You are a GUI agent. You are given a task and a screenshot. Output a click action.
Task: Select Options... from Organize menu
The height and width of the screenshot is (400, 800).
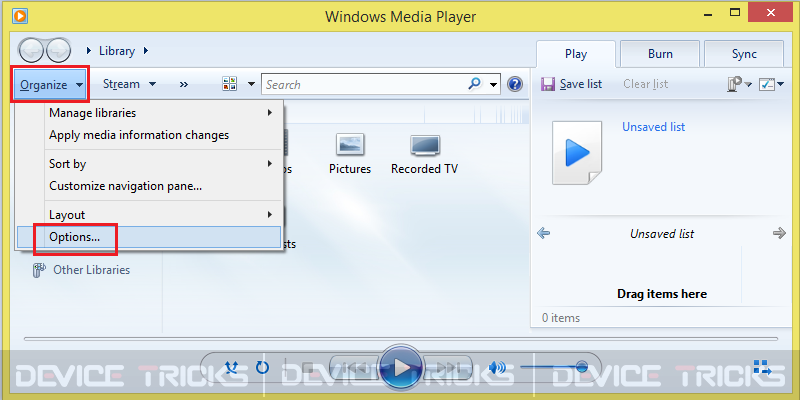coord(149,237)
